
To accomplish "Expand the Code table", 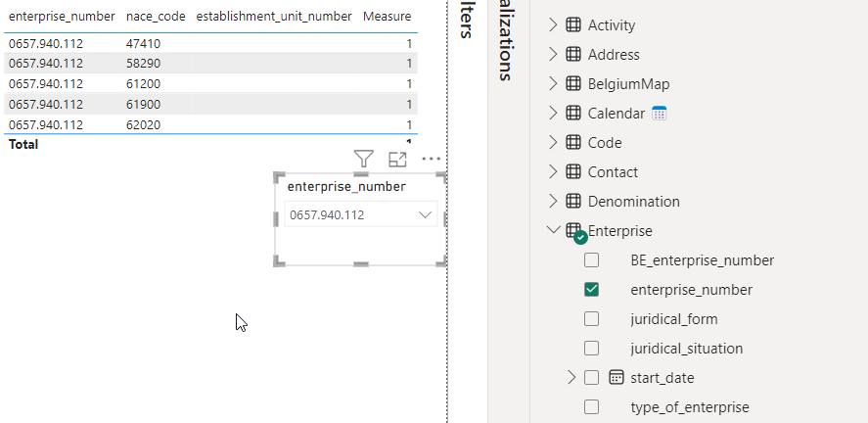I will point(553,142).
